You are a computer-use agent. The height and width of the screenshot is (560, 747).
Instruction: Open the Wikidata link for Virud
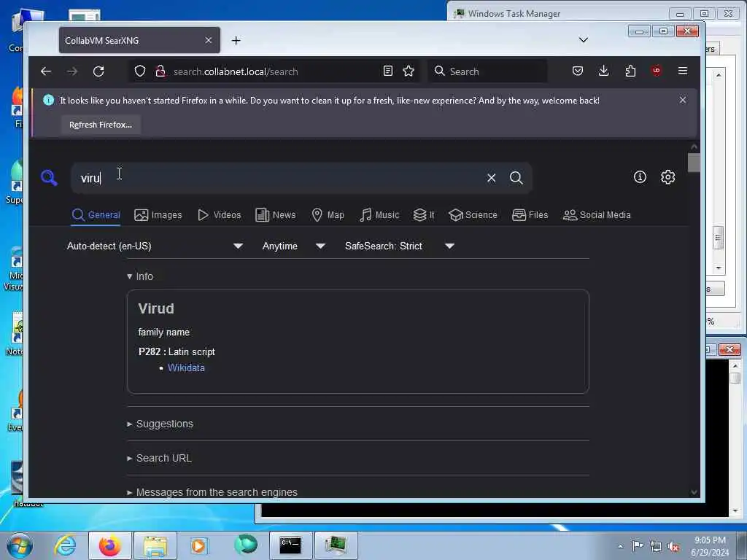click(186, 367)
